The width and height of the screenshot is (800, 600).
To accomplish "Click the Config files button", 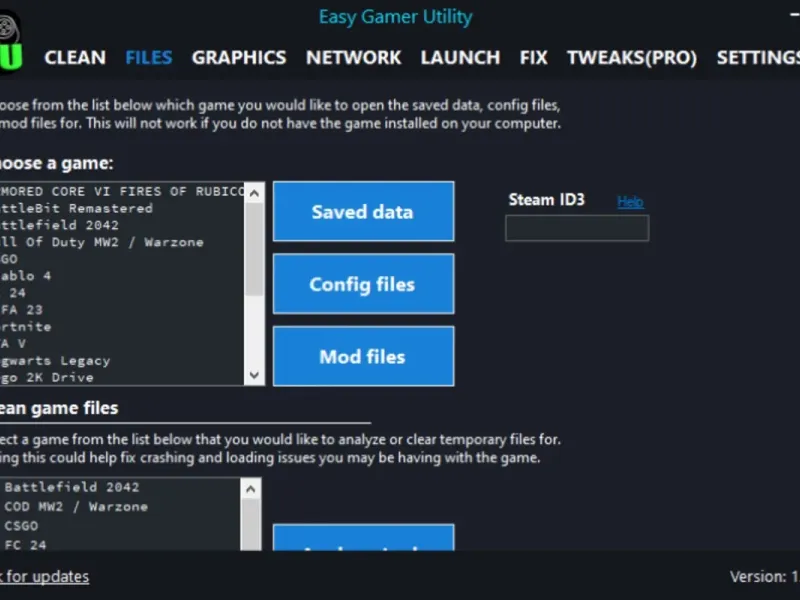I will pos(363,284).
